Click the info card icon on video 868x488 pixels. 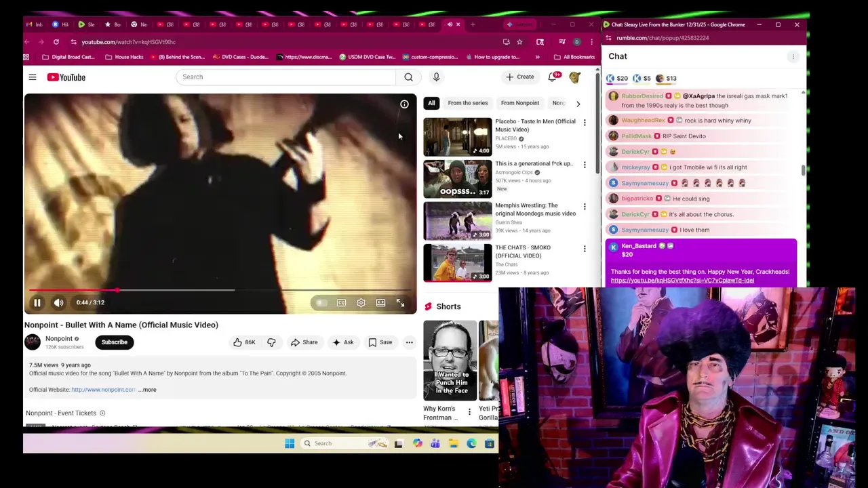click(x=404, y=104)
